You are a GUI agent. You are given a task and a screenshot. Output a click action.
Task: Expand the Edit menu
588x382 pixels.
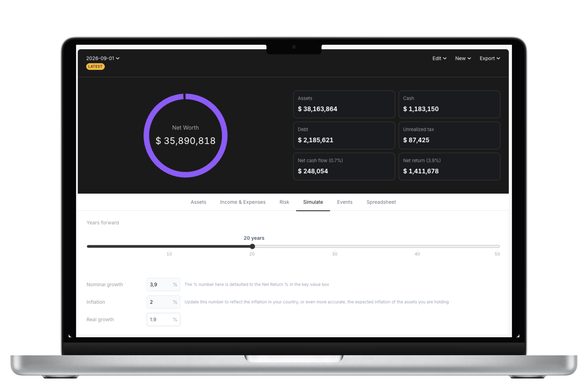point(439,58)
